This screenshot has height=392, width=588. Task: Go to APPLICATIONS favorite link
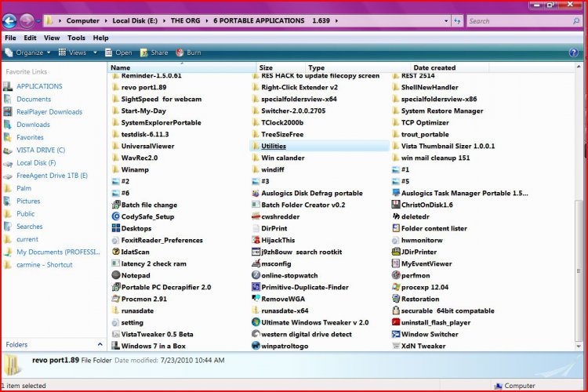tap(39, 86)
